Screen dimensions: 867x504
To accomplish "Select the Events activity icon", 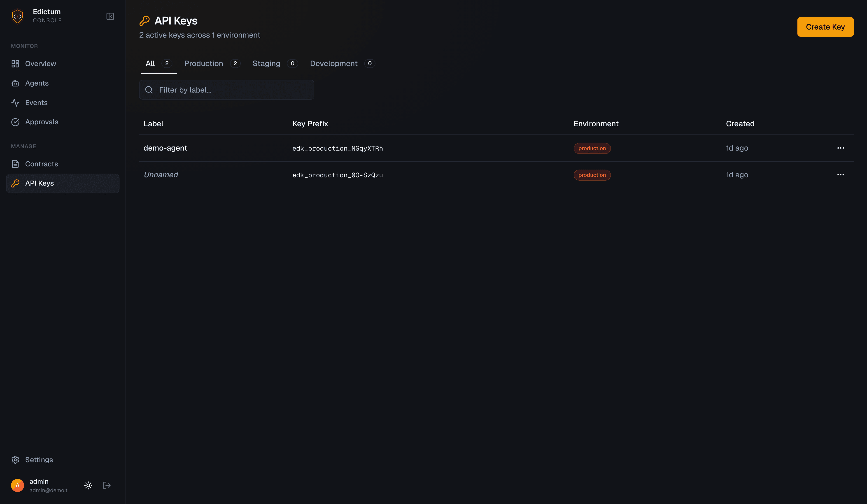I will click(16, 102).
